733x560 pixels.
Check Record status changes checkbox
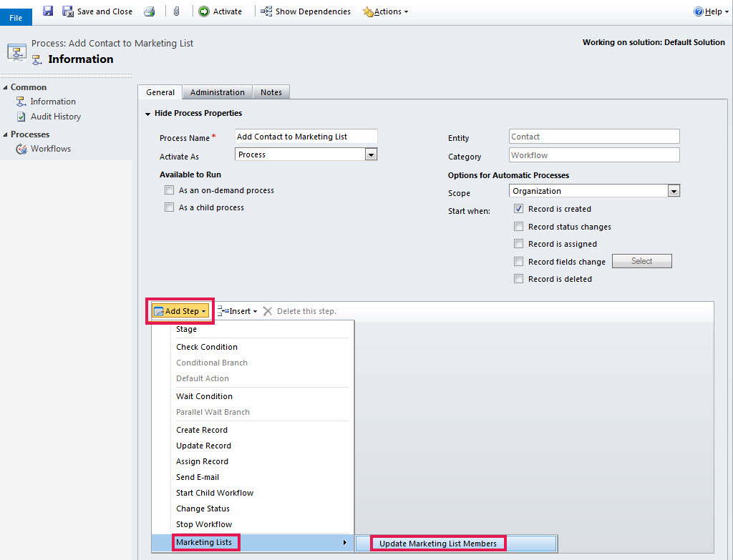click(518, 227)
